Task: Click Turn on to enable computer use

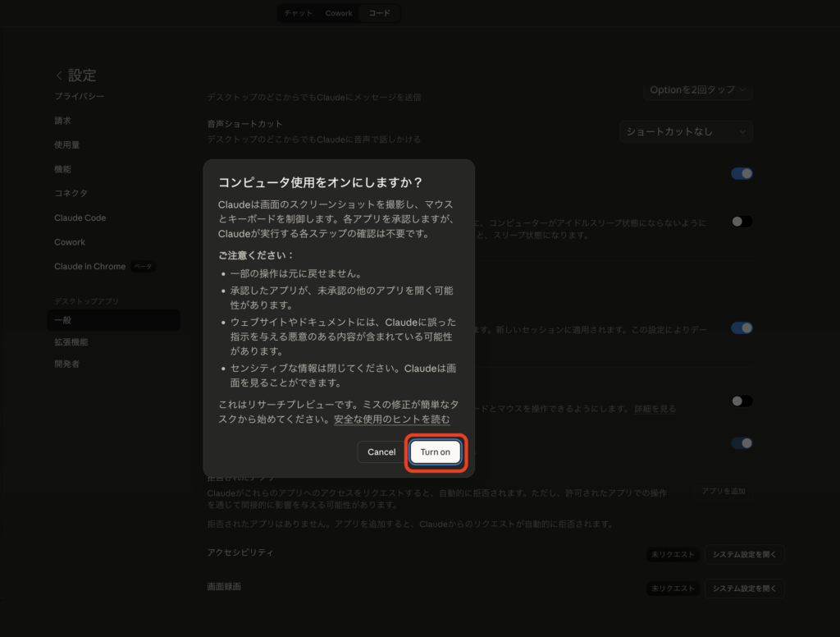Action: [x=435, y=451]
